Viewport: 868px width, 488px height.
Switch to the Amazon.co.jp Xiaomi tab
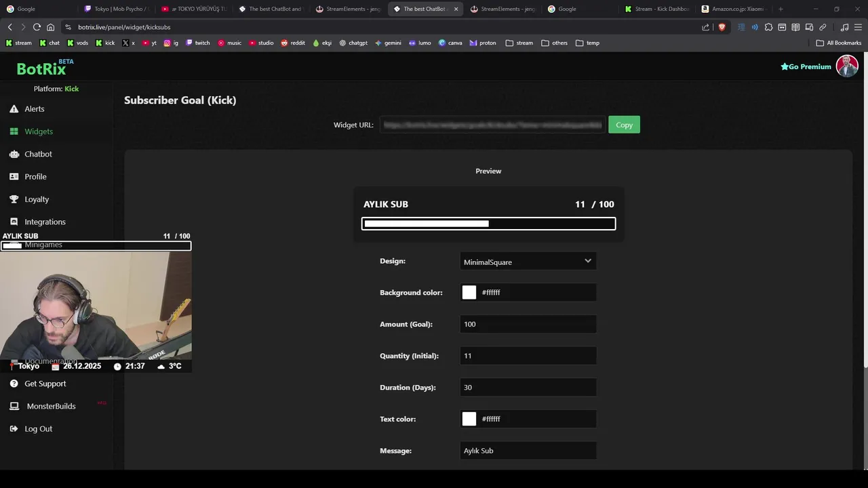734,9
